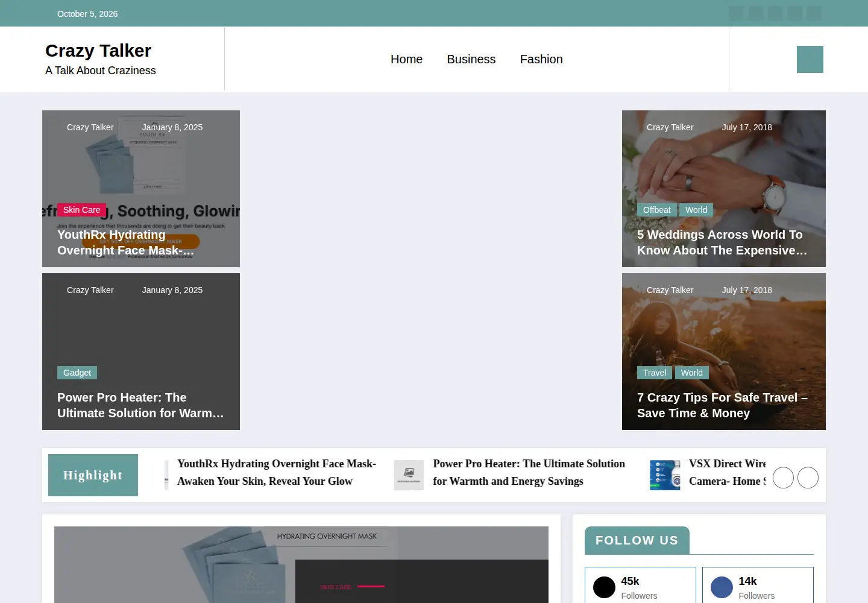Open the Travel category tag
The height and width of the screenshot is (603, 868).
click(x=655, y=373)
